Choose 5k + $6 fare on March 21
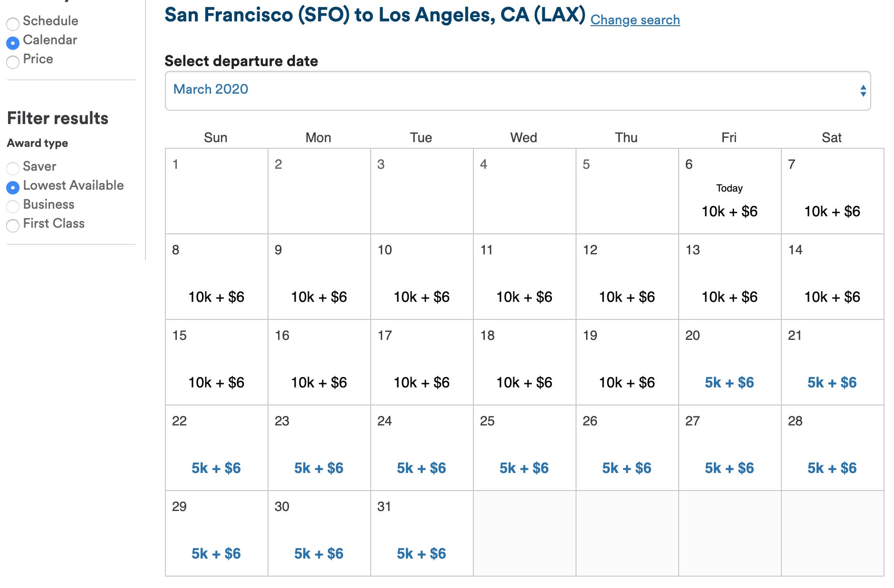Viewport: 894px width, 588px height. pos(832,383)
